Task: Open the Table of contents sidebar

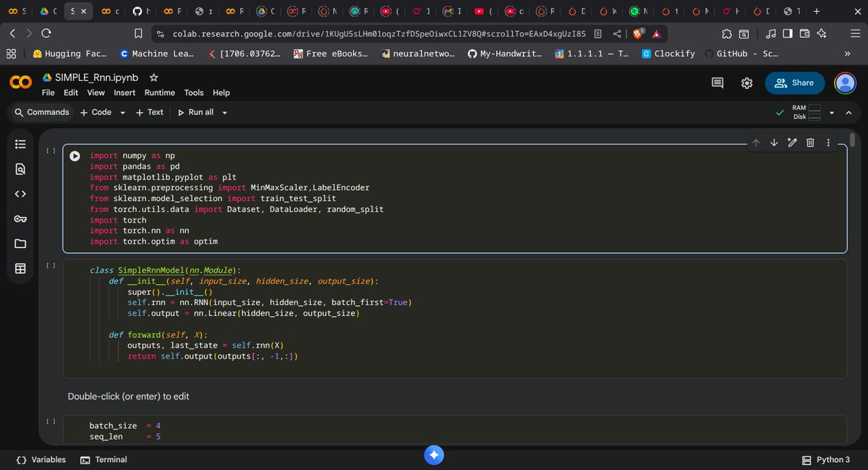Action: click(20, 142)
